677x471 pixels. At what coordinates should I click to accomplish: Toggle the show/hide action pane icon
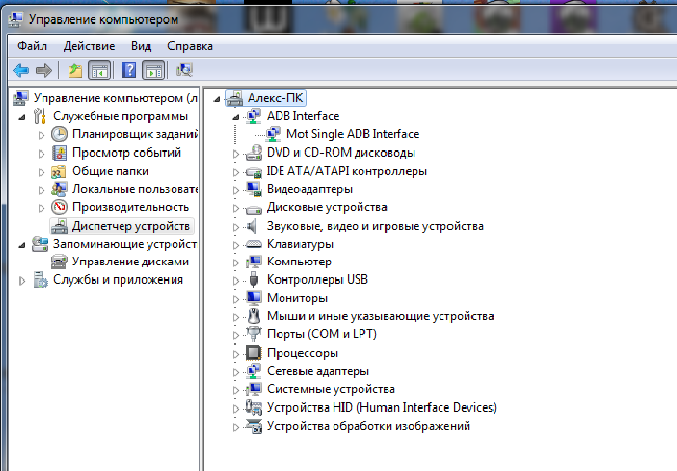coord(154,70)
